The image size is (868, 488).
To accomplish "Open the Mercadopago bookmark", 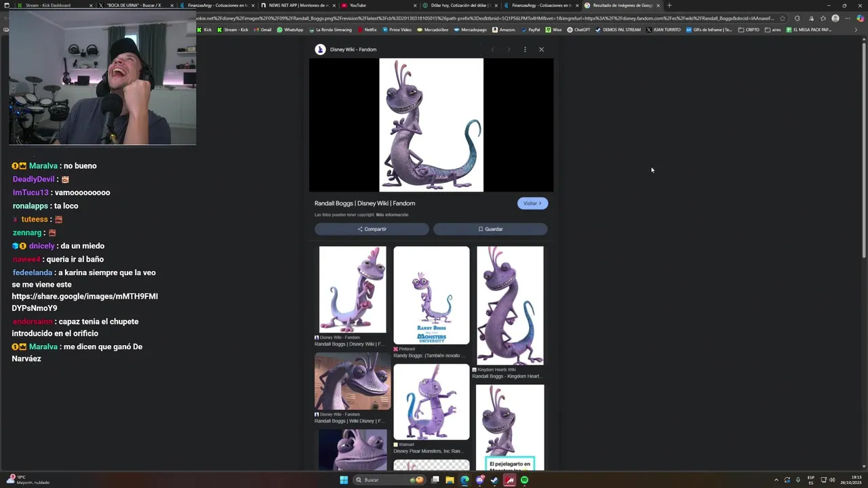I will (x=471, y=30).
